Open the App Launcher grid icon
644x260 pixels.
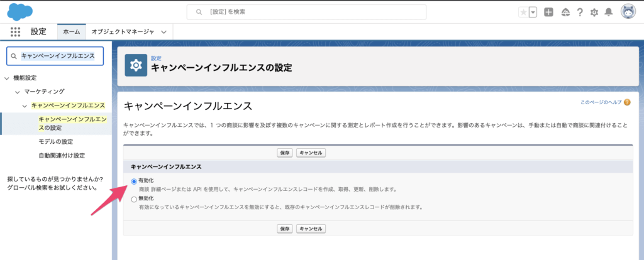tap(16, 31)
